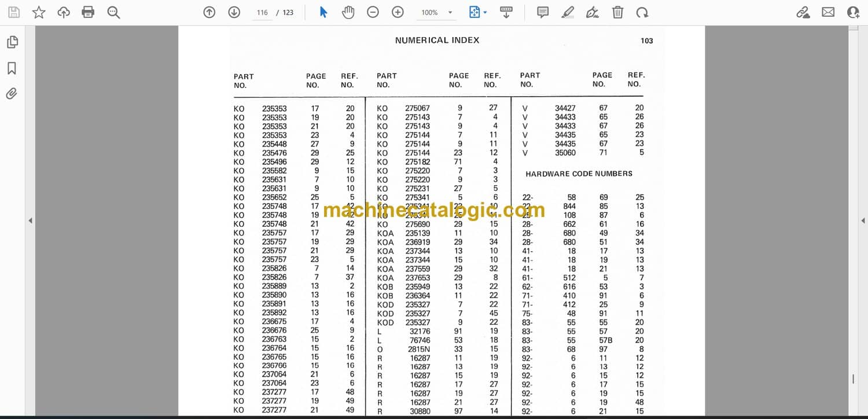Add a sticky note comment
This screenshot has width=868, height=419.
(x=543, y=12)
